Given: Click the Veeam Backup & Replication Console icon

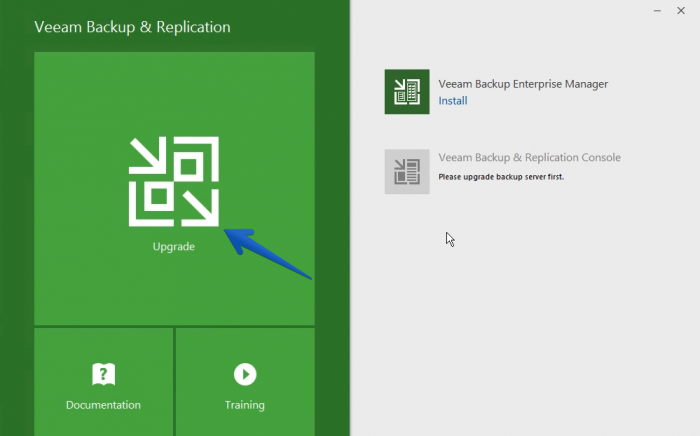Looking at the screenshot, I should click(x=407, y=172).
